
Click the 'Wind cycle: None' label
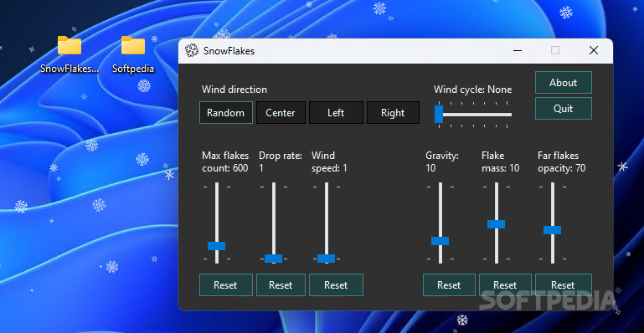[472, 90]
